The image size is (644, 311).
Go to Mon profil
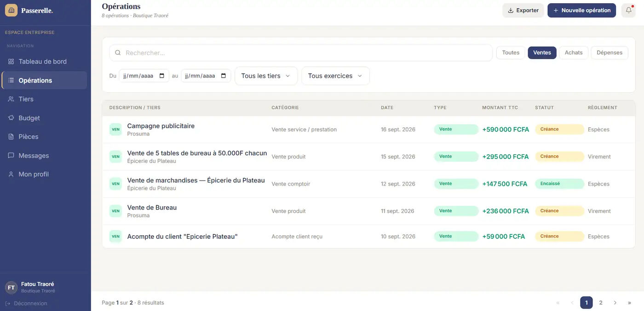point(44,175)
